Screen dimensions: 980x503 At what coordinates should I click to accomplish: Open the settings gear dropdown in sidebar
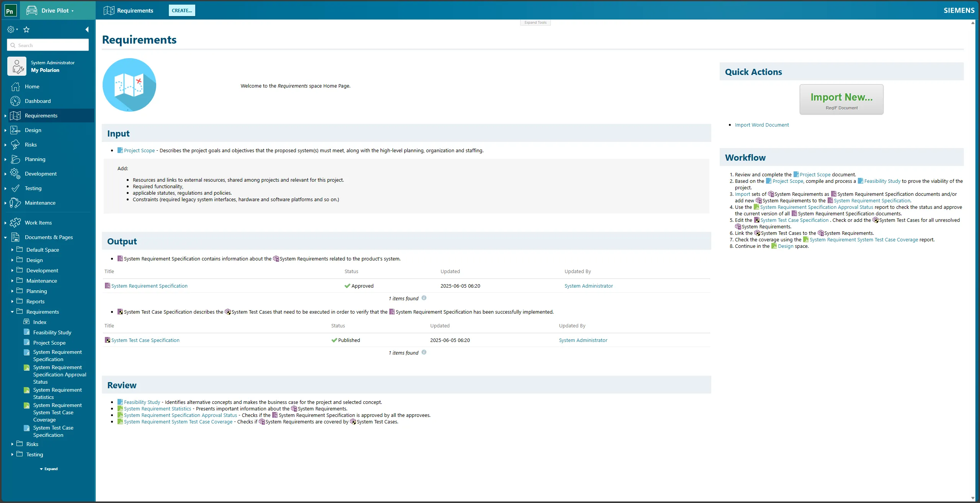[x=12, y=29]
